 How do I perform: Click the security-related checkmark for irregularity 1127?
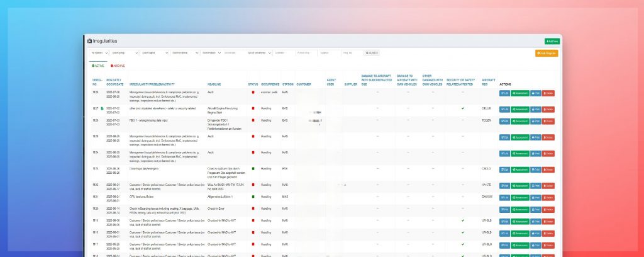pyautogui.click(x=462, y=108)
